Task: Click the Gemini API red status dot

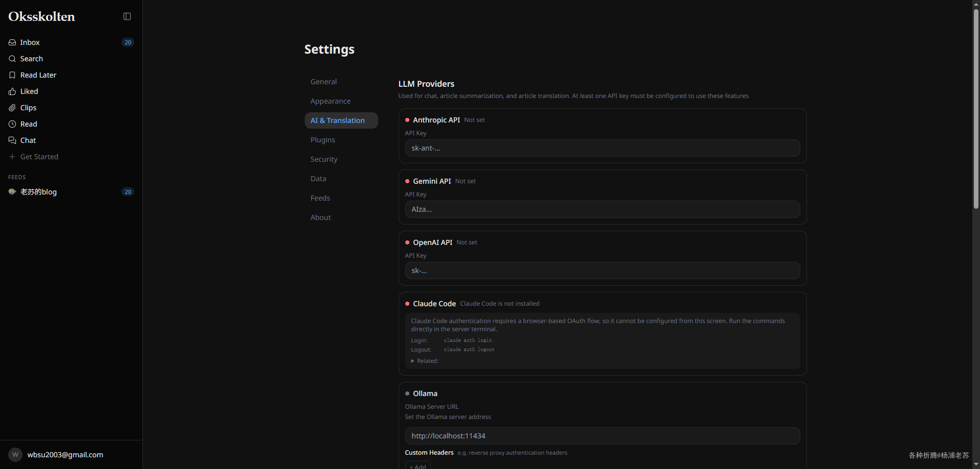Action: [407, 181]
